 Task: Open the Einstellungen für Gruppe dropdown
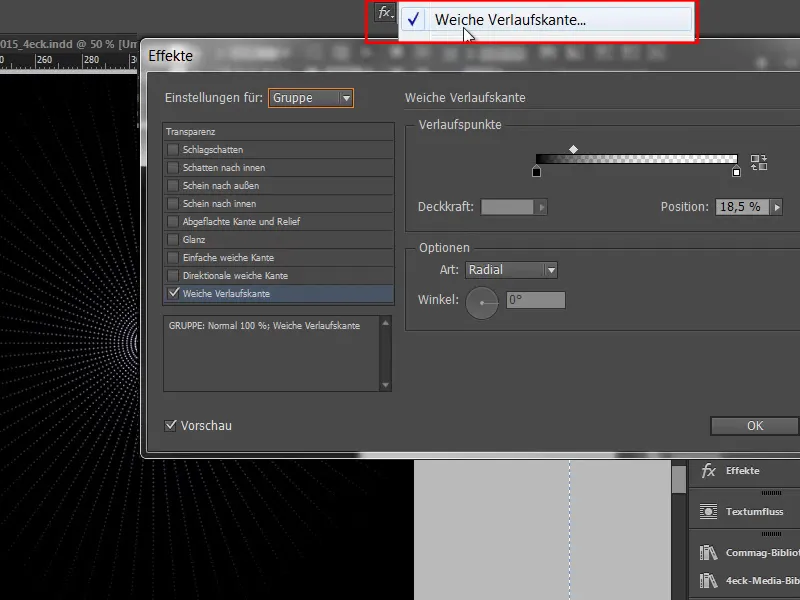click(311, 98)
